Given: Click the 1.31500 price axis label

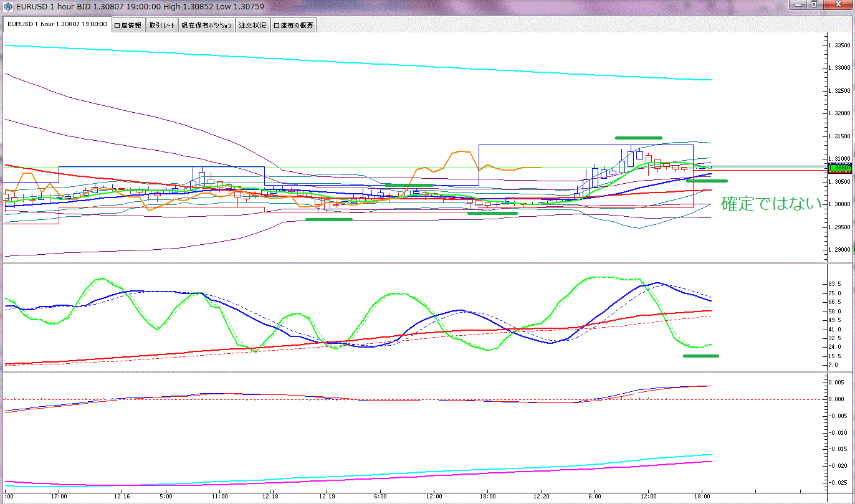Looking at the screenshot, I should [839, 136].
